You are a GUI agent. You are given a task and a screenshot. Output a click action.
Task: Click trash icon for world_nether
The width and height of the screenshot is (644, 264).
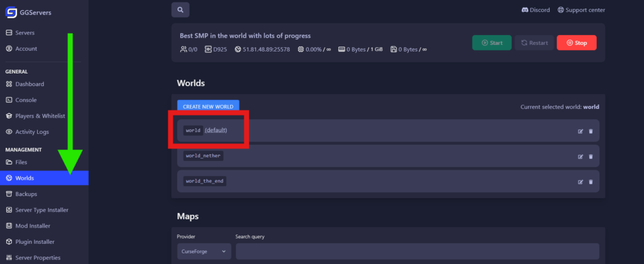pyautogui.click(x=591, y=156)
